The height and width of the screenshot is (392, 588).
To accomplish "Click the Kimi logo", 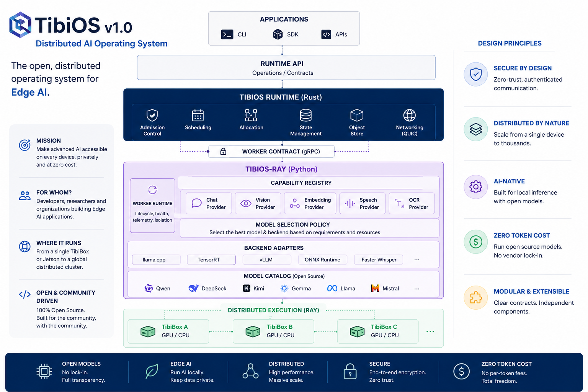I will pos(247,288).
